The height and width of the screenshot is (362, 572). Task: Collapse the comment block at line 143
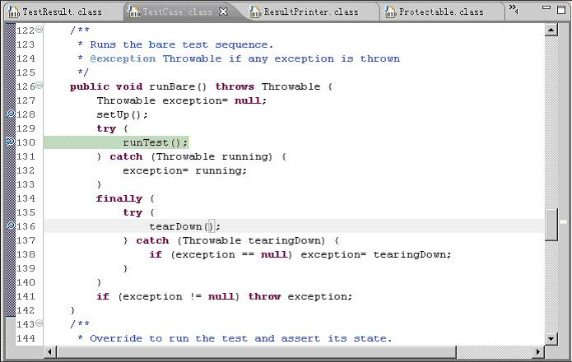39,323
